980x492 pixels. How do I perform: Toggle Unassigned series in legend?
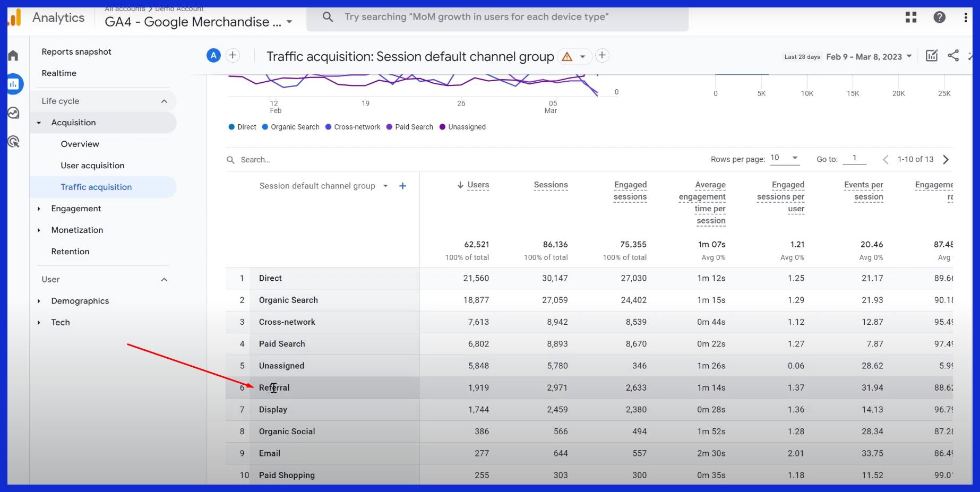click(x=462, y=127)
